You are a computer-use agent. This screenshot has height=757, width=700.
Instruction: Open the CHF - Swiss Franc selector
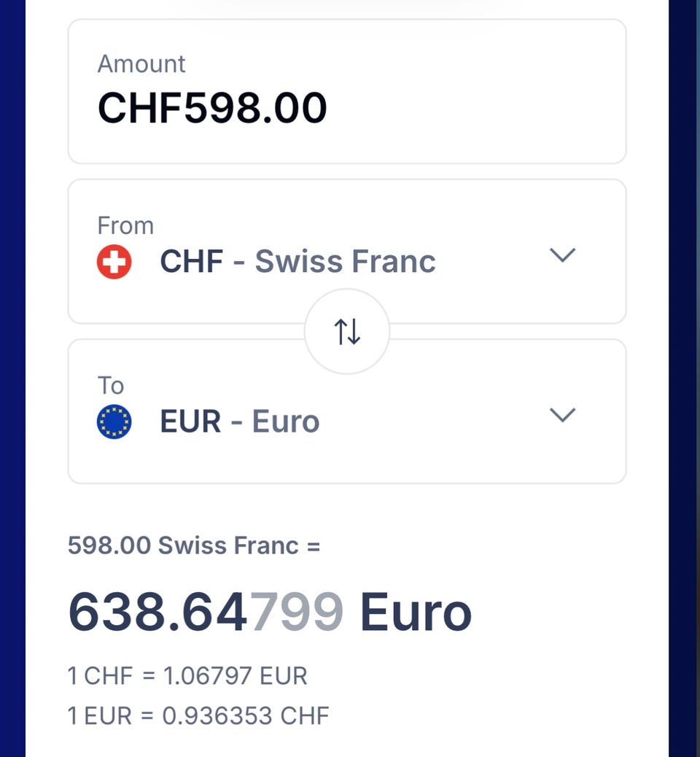coord(297,262)
